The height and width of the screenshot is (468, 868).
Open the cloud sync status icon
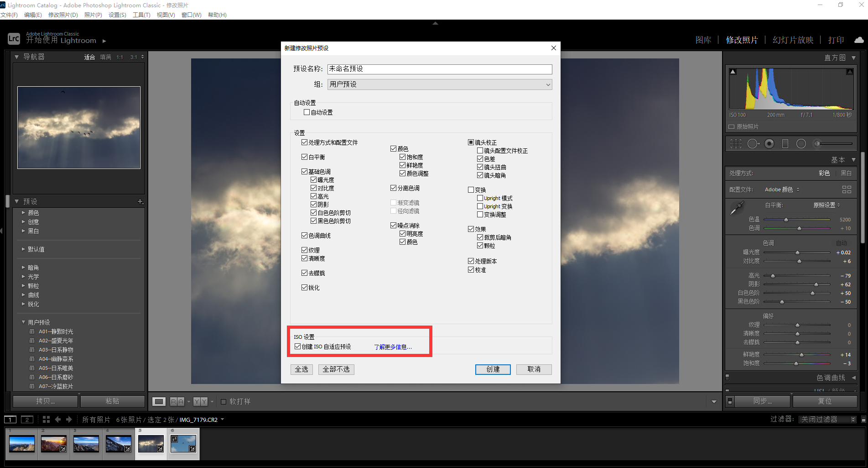[859, 40]
